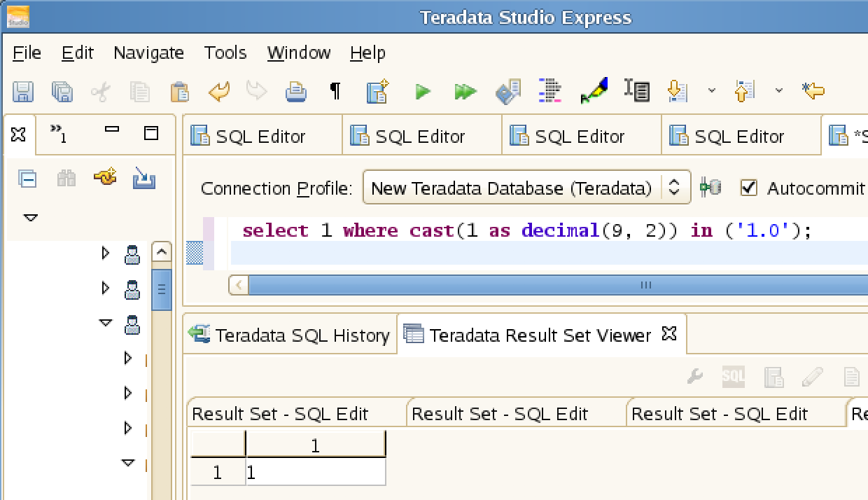
Task: Click the Save All toolbar icon
Action: click(x=62, y=91)
